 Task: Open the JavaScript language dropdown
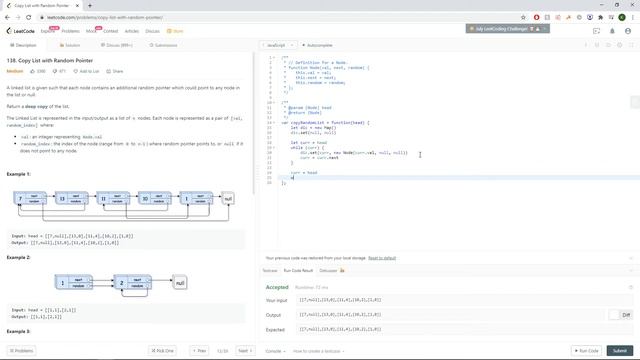[278, 45]
